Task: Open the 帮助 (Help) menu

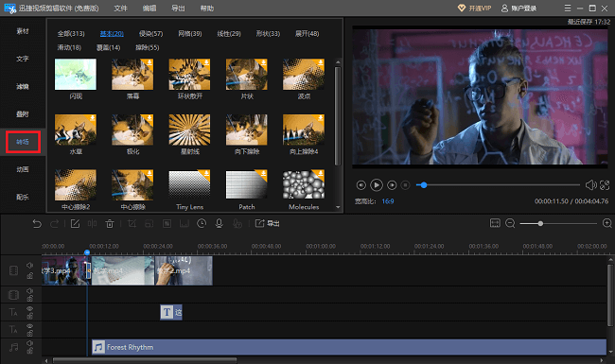Action: pos(206,8)
